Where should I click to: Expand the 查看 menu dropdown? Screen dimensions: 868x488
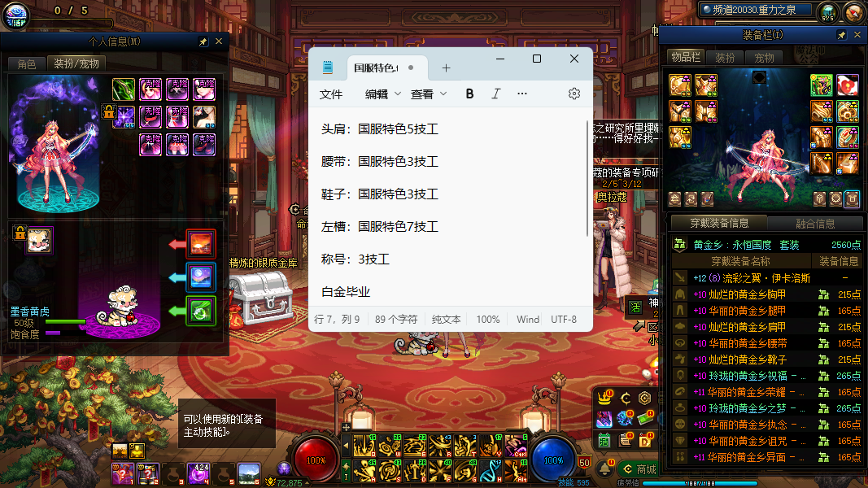click(x=429, y=94)
